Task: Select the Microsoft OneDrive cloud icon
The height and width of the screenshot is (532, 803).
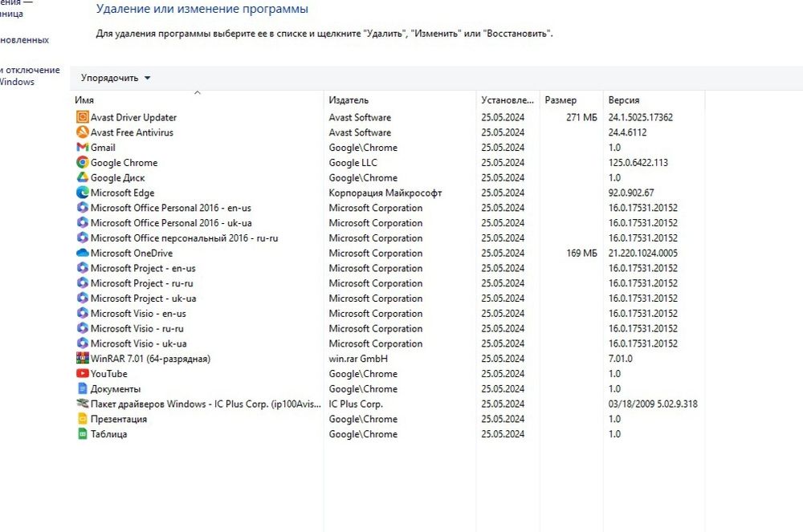Action: [82, 253]
